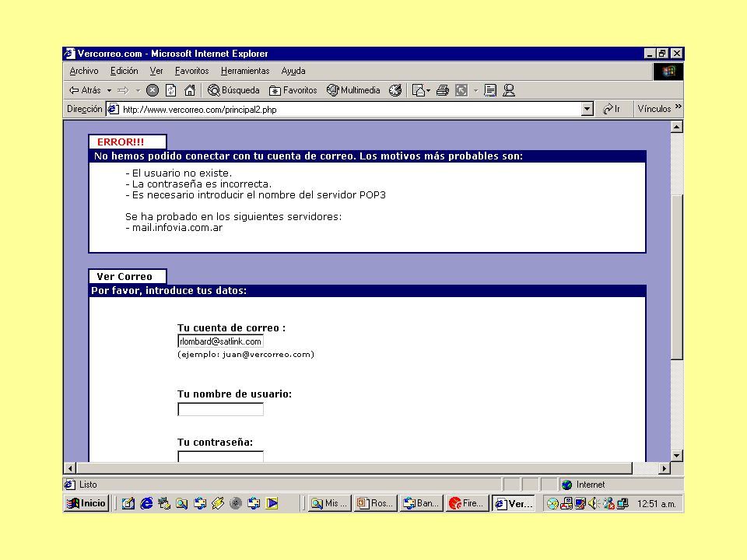Open the Favoritos menu
Viewport: 747px width, 560px height.
coord(191,71)
